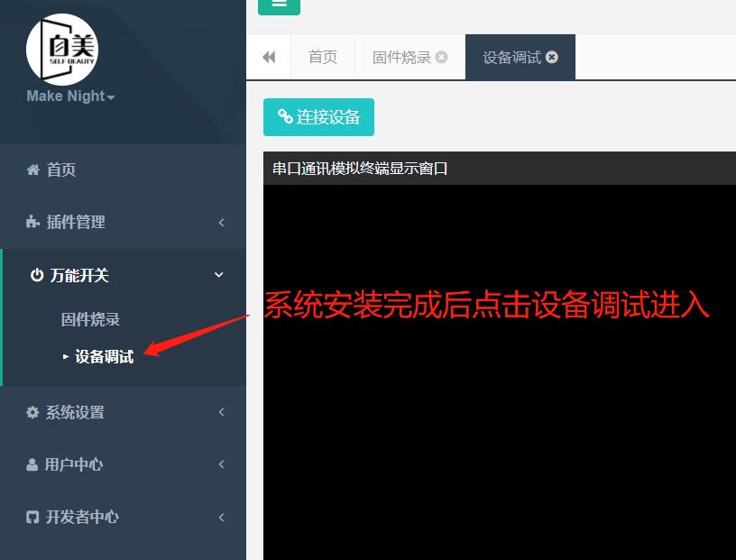
Task: Click the puzzle icon of 插件管理
Action: pos(32,222)
